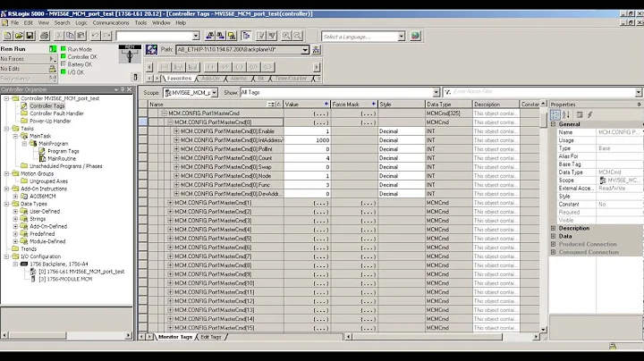Click the Zoom In magnifier icon
644x361 pixels.
(x=286, y=36)
